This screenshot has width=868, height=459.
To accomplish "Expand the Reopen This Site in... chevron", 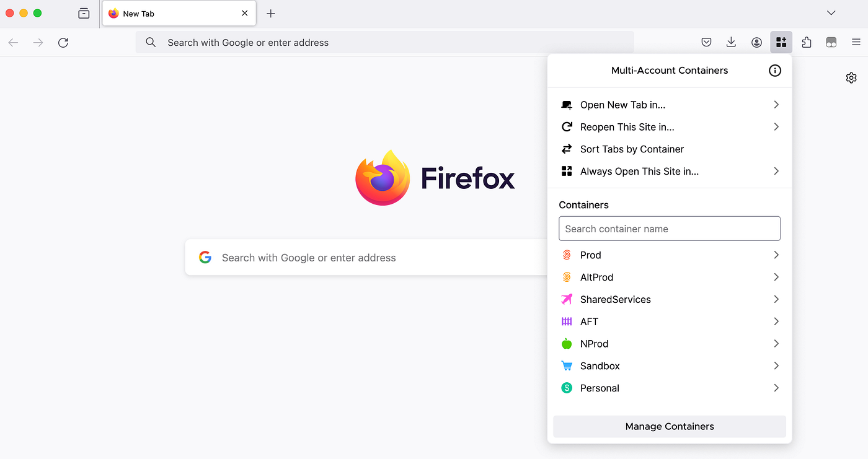I will pos(776,127).
